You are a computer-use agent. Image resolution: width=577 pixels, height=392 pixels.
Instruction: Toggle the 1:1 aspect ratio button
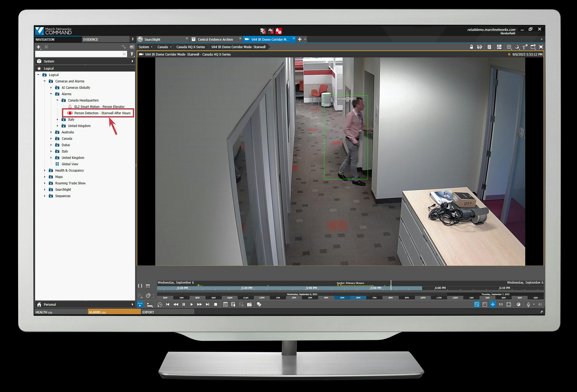click(x=501, y=304)
